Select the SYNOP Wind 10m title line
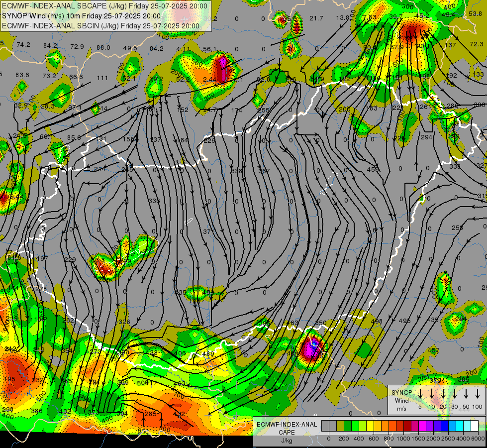The height and width of the screenshot is (448, 487). pyautogui.click(x=82, y=16)
